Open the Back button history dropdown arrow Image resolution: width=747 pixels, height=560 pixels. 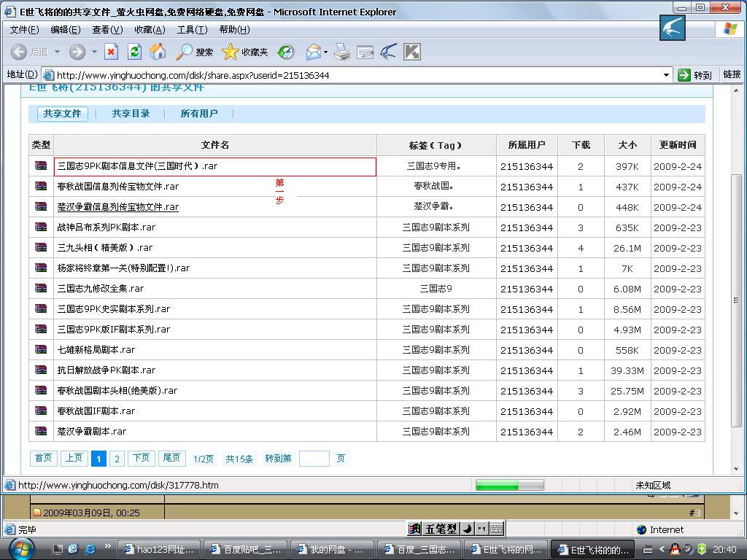click(x=56, y=52)
